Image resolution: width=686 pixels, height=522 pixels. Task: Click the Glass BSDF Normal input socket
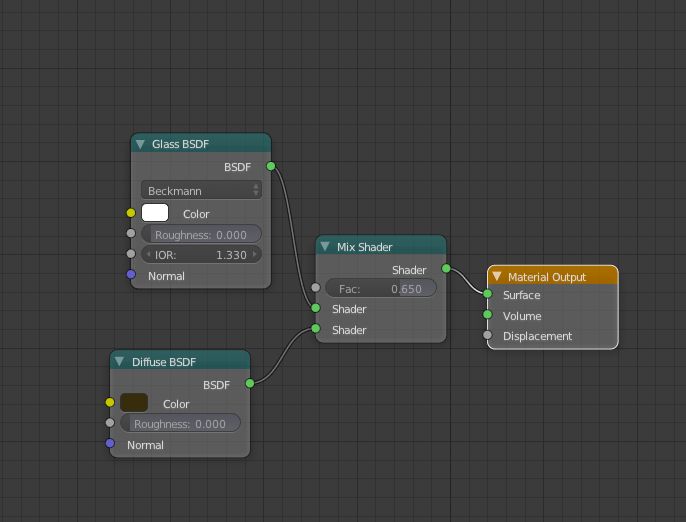pyautogui.click(x=131, y=274)
